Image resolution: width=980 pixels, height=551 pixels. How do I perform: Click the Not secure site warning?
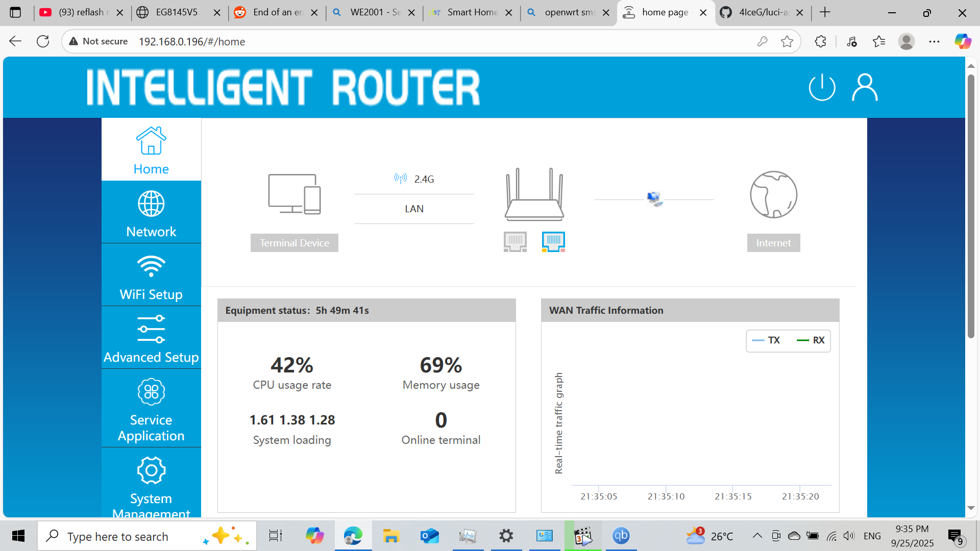tap(98, 41)
